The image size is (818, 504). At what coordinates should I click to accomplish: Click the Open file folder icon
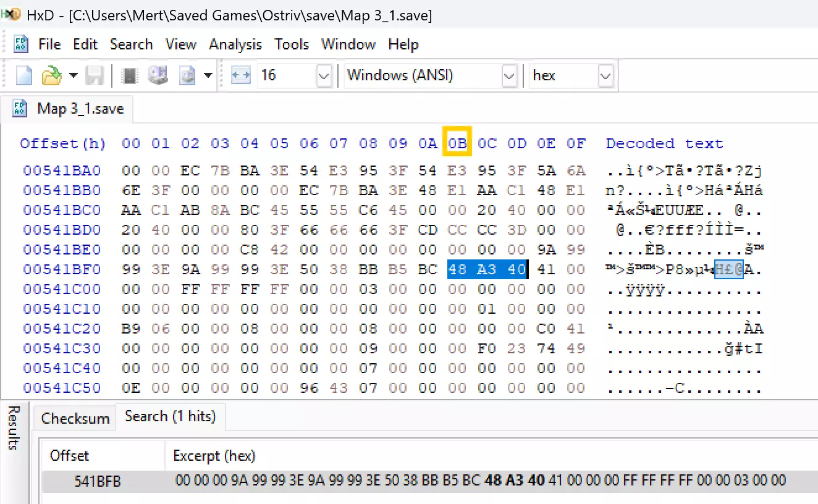point(51,76)
